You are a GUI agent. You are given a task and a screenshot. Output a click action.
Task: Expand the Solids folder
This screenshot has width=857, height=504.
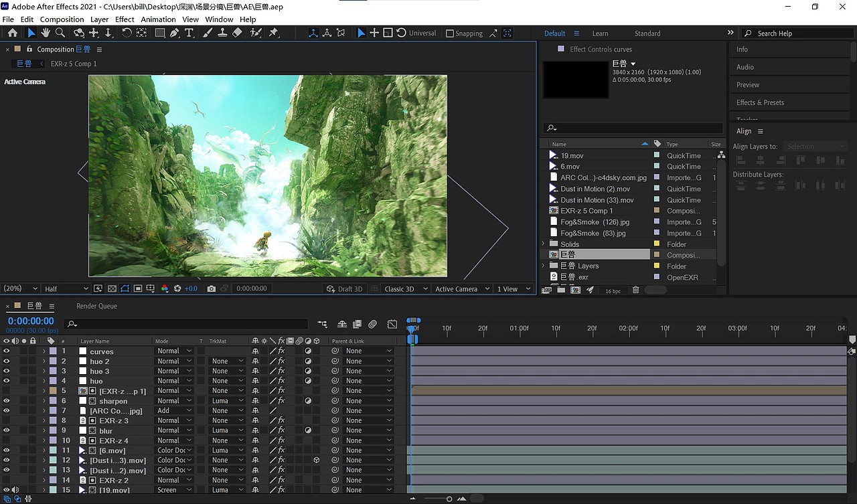[x=543, y=244]
